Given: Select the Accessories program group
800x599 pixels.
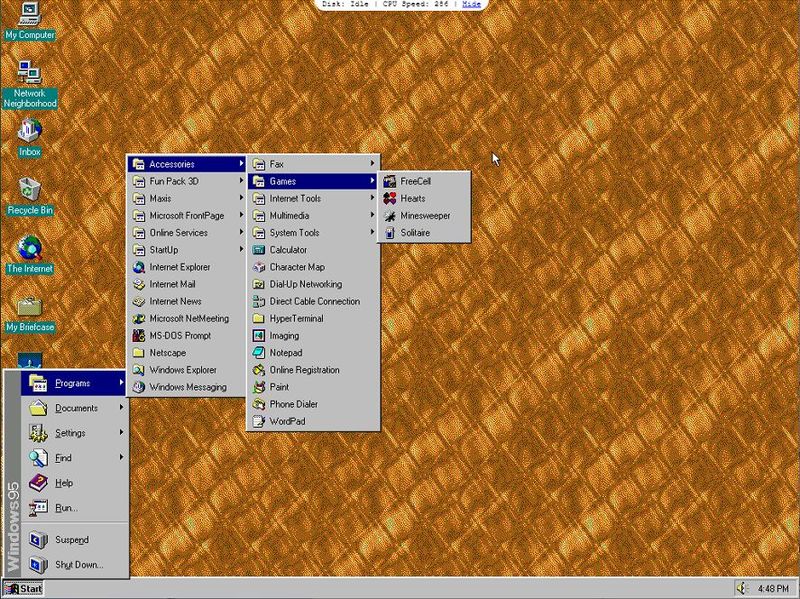Looking at the screenshot, I should tap(187, 164).
